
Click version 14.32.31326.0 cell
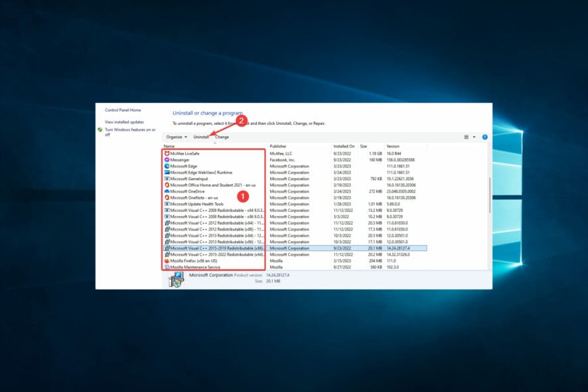pyautogui.click(x=398, y=254)
